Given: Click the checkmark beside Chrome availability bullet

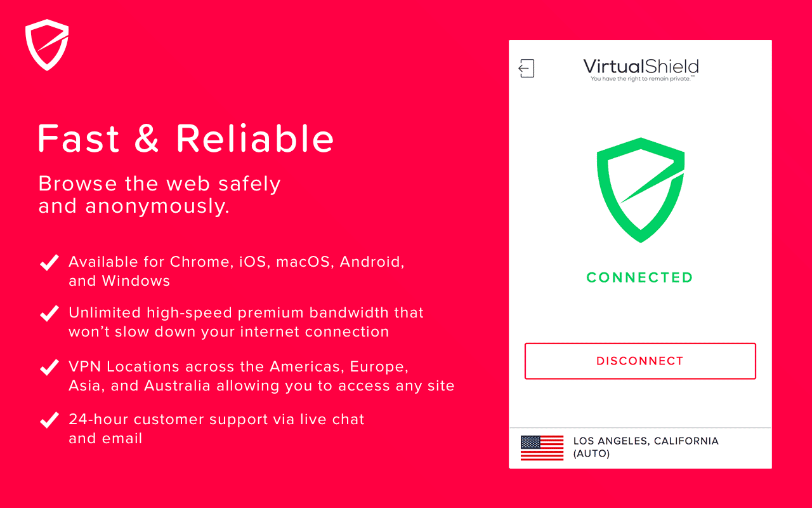Looking at the screenshot, I should pyautogui.click(x=49, y=262).
